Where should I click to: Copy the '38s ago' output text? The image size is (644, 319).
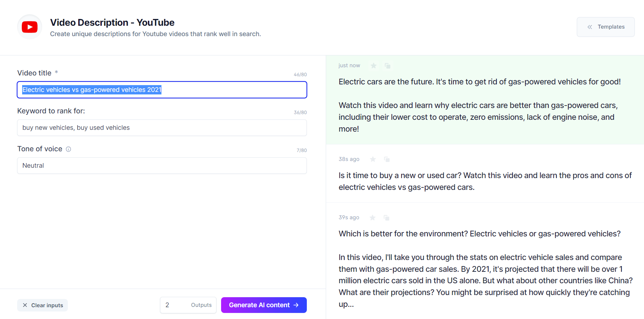(x=387, y=159)
